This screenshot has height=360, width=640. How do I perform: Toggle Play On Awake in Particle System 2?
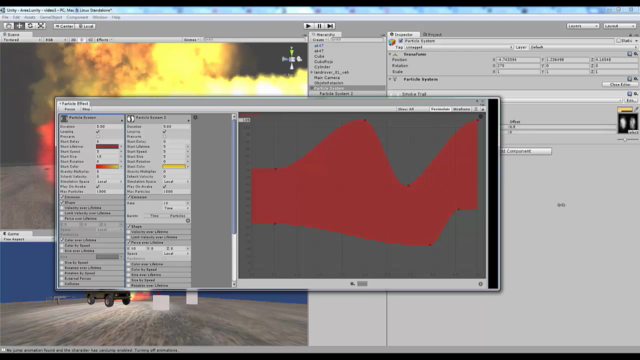click(164, 187)
